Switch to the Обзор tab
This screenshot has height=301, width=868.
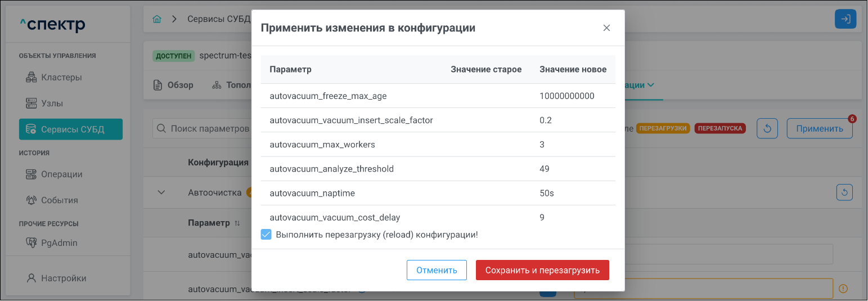click(173, 85)
